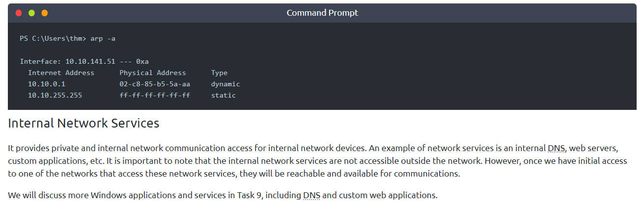Click the red dot in terminal title bar
This screenshot has height=206, width=644.
click(x=19, y=13)
